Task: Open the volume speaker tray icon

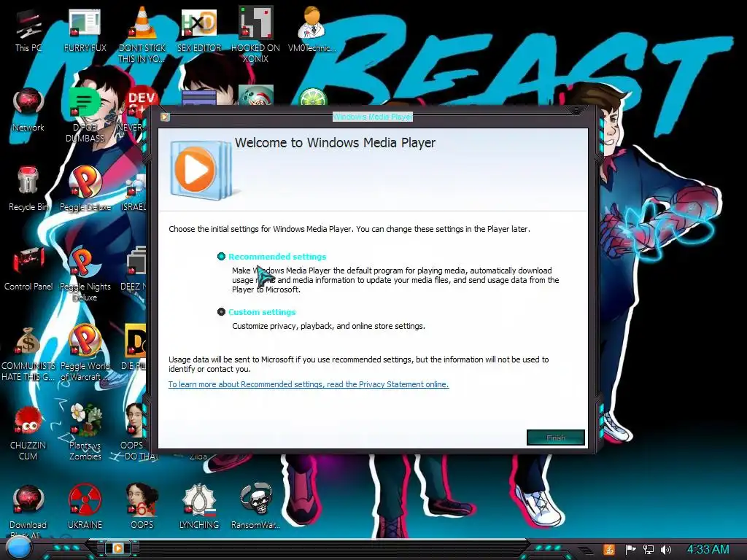Action: pyautogui.click(x=666, y=550)
